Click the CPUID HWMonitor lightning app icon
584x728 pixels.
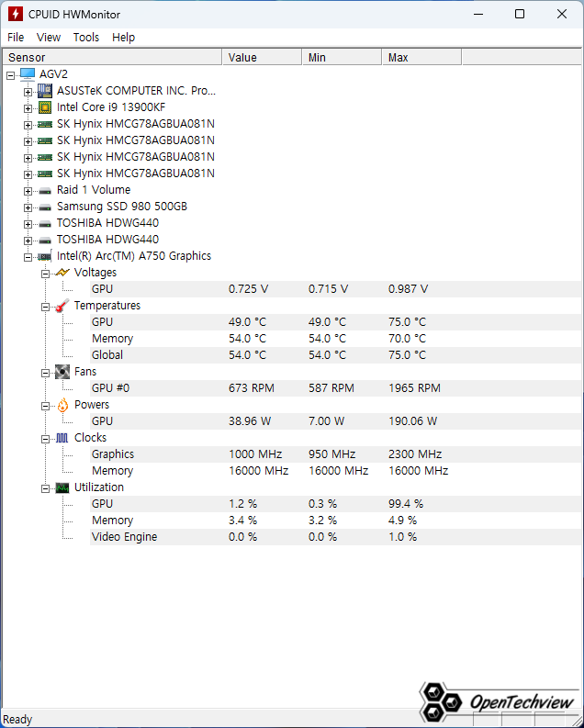coord(16,14)
